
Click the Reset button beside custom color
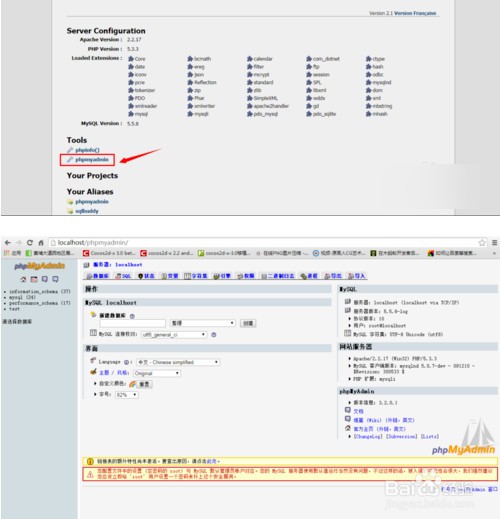click(144, 384)
